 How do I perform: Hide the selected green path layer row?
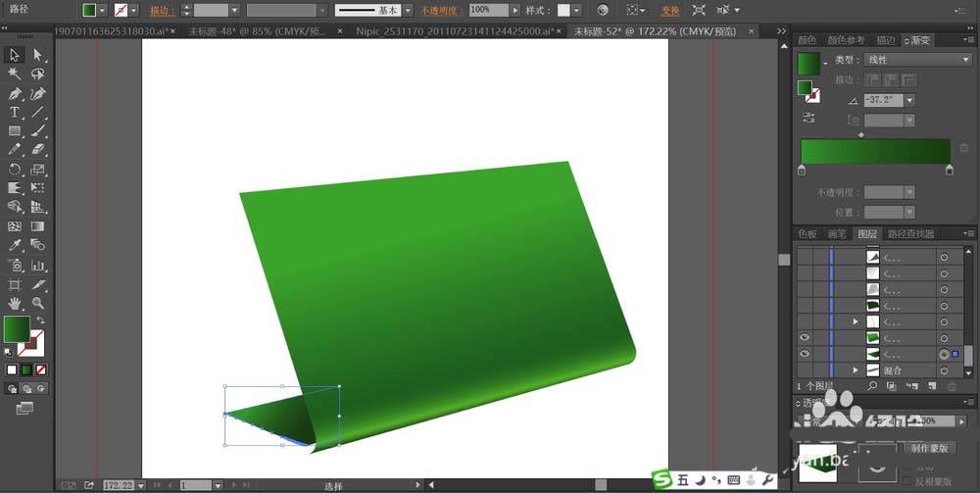[805, 354]
